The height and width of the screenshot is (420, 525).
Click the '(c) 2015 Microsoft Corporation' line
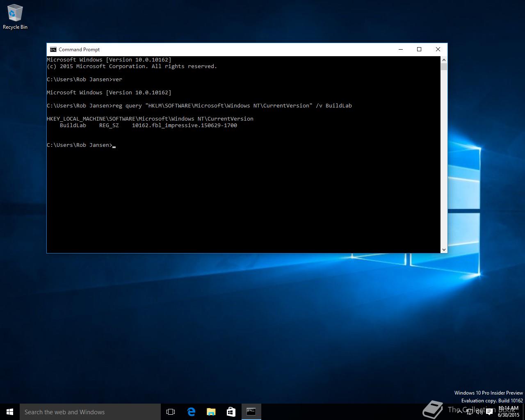click(x=132, y=66)
